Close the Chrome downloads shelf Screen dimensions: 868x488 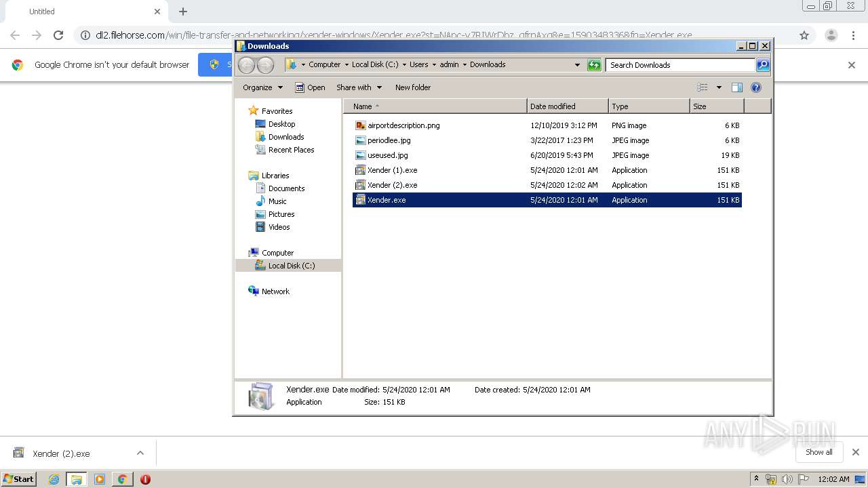856,452
